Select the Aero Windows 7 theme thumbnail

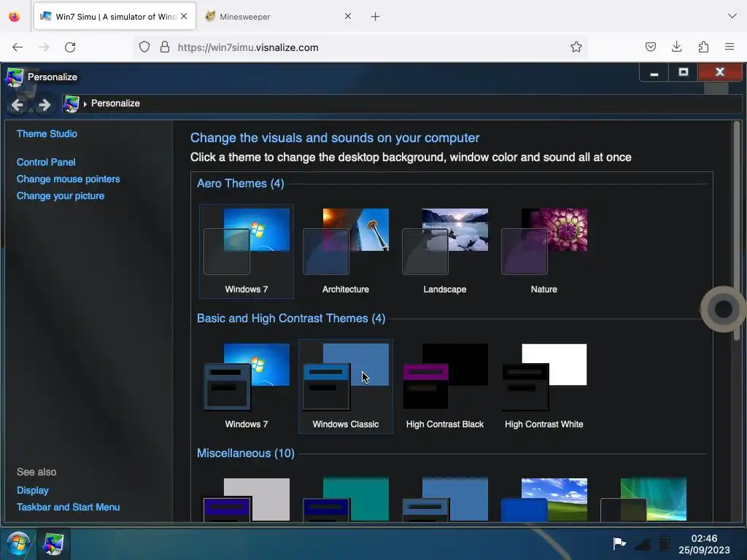(247, 252)
